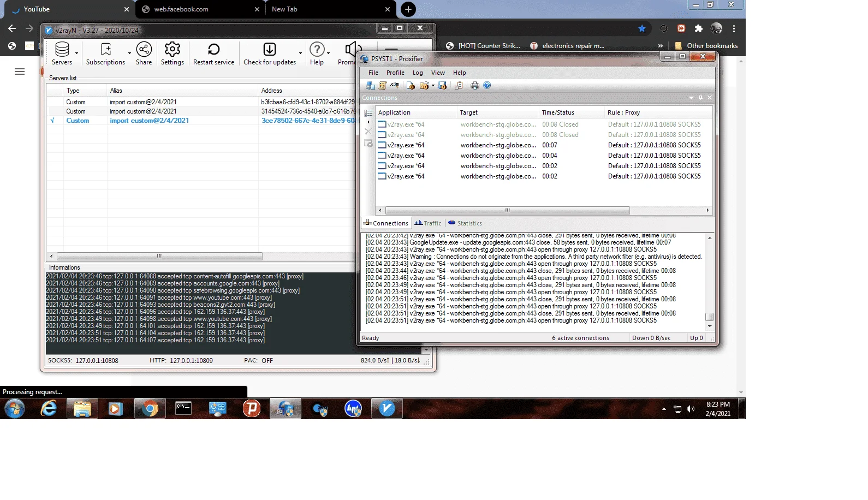
Task: Click Open Profile folder icon in Proxifier
Action: (x=424, y=86)
